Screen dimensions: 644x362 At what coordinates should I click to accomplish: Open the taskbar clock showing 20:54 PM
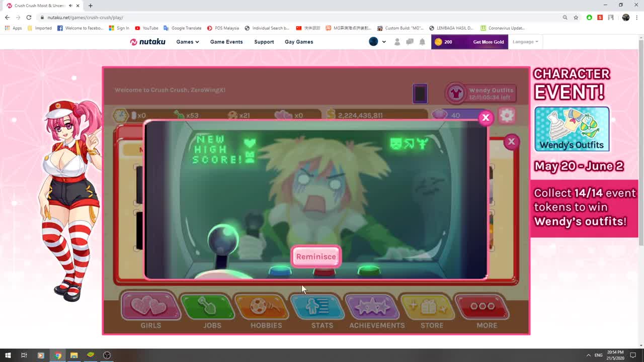tap(616, 355)
